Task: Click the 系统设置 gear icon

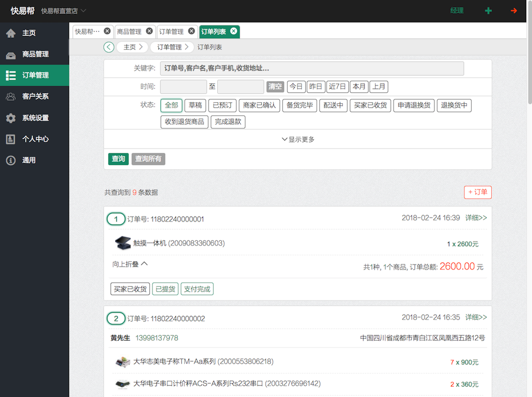Action: pyautogui.click(x=11, y=118)
